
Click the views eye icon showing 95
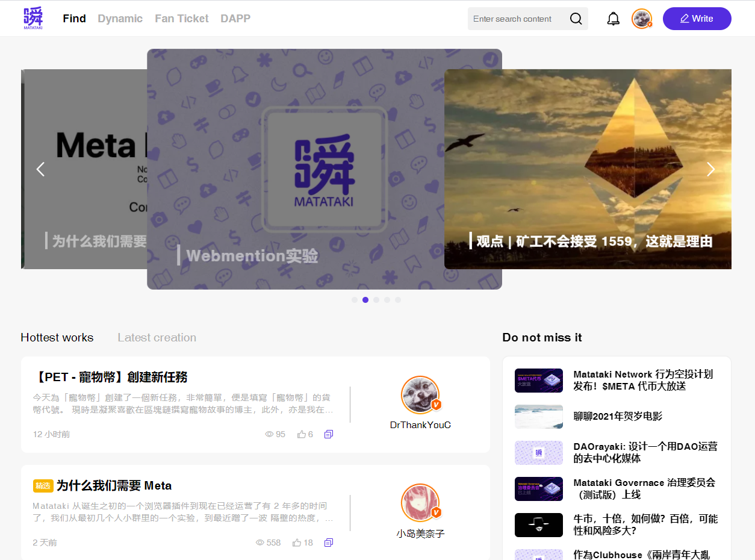coord(269,434)
